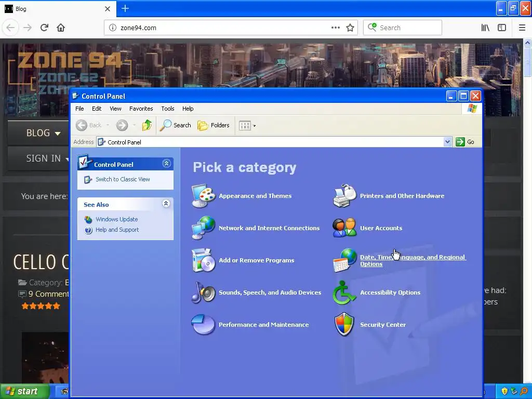Bookmark this page with the star
The height and width of the screenshot is (399, 532).
pyautogui.click(x=350, y=28)
